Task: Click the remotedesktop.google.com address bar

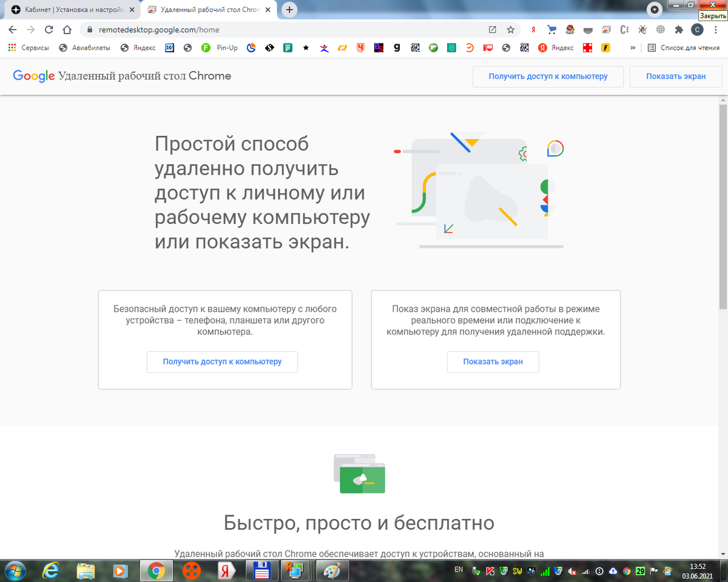Action: pos(291,29)
